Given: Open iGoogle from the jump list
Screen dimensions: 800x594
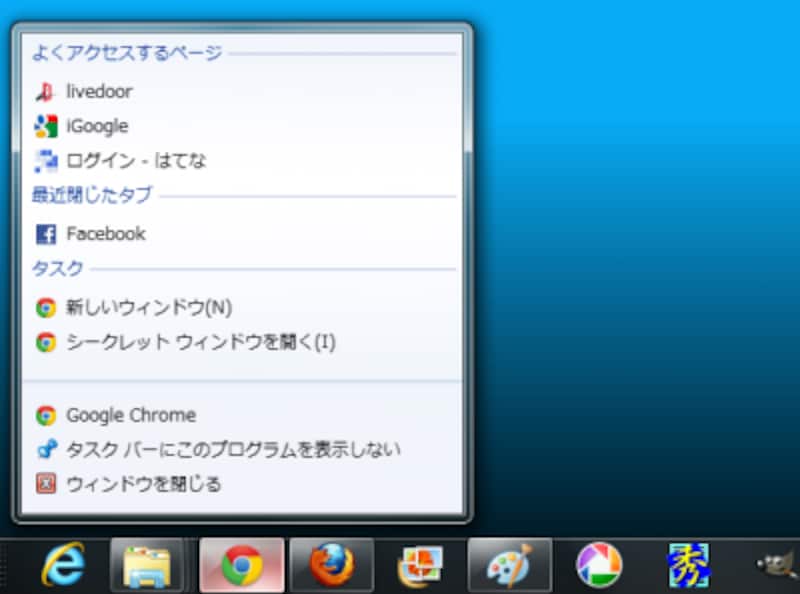Looking at the screenshot, I should click(242, 126).
